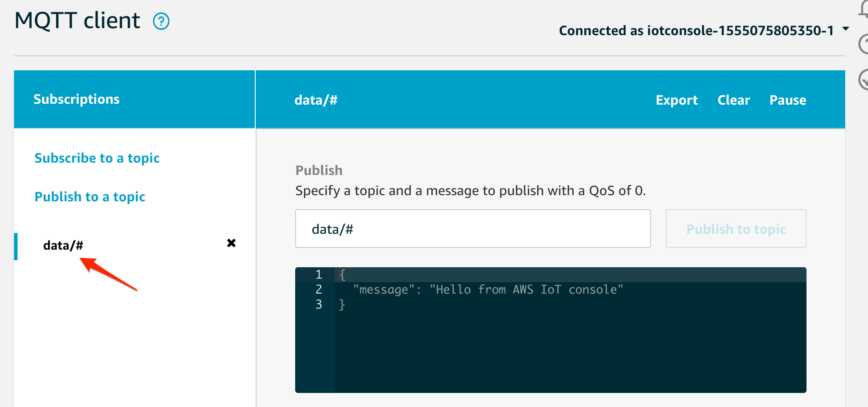868x407 pixels.
Task: Click the data/# title in message header
Action: pos(316,100)
